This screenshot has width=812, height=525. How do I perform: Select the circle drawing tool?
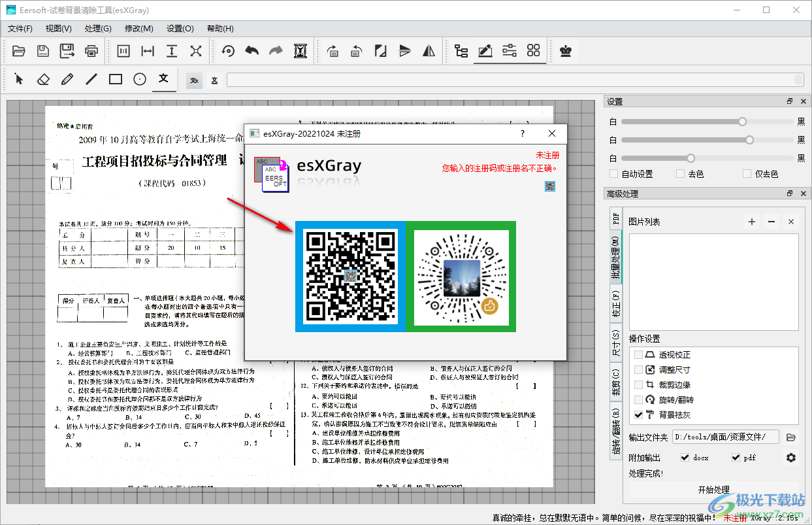(140, 79)
